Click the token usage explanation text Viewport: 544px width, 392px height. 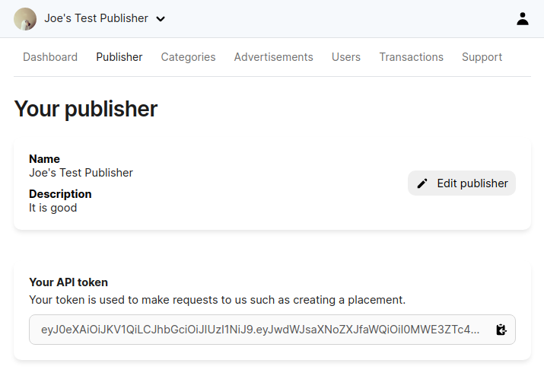217,300
